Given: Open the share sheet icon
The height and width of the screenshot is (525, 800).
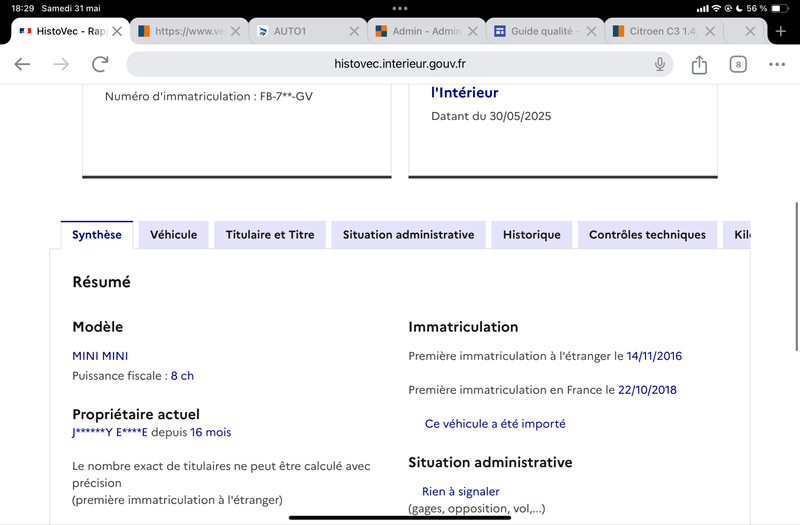Looking at the screenshot, I should pyautogui.click(x=699, y=64).
